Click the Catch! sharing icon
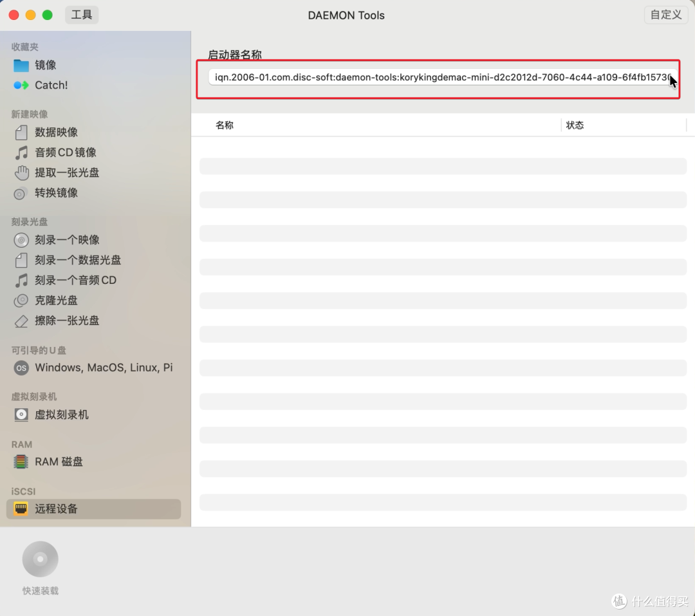 tap(21, 85)
